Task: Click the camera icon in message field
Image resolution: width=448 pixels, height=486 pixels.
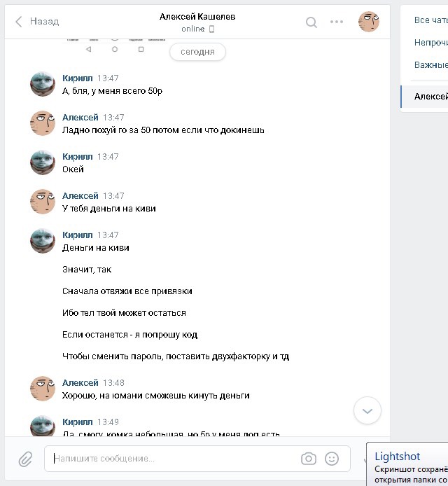Action: pyautogui.click(x=309, y=459)
